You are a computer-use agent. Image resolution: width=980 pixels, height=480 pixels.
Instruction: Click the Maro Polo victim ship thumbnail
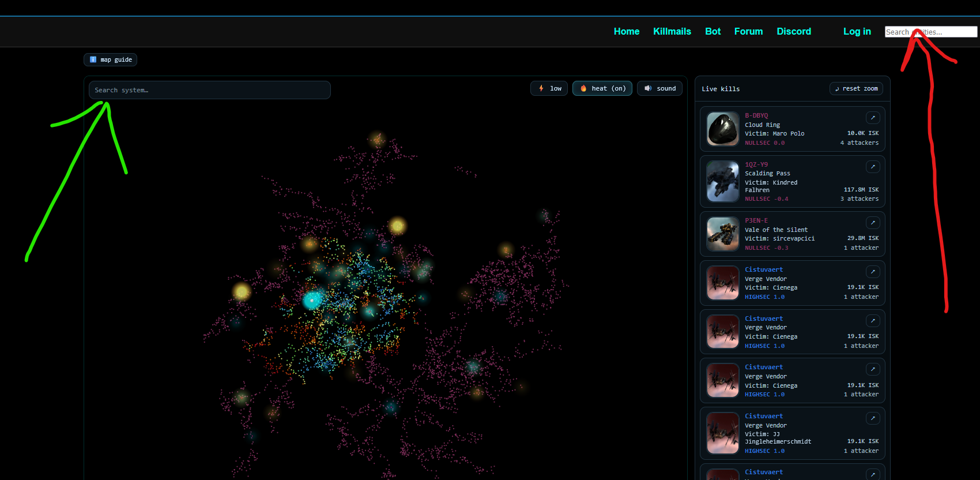point(723,129)
